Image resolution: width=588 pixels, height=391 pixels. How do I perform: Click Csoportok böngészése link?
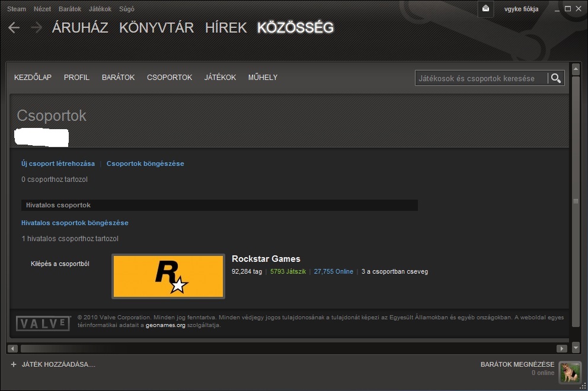click(x=145, y=164)
